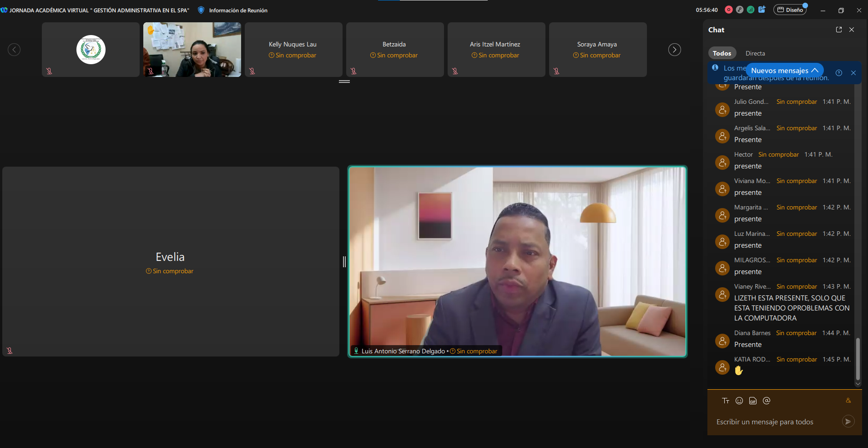Close the Chat panel
Image resolution: width=868 pixels, height=448 pixels.
click(852, 30)
